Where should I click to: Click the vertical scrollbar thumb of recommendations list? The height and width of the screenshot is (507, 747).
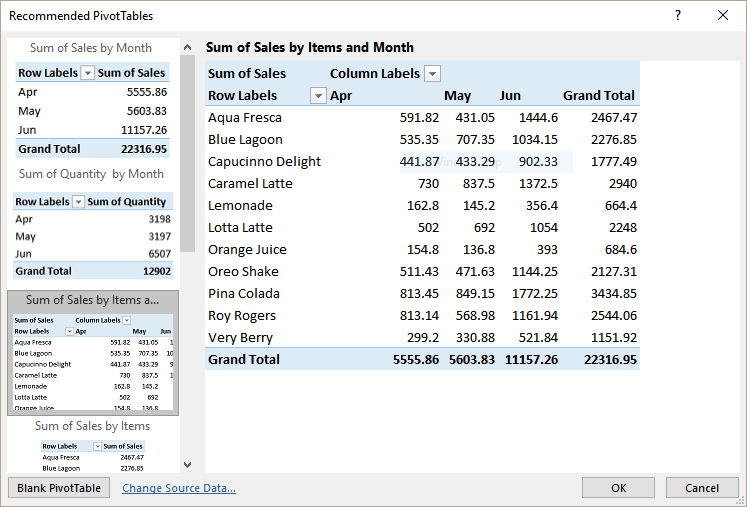click(188, 153)
